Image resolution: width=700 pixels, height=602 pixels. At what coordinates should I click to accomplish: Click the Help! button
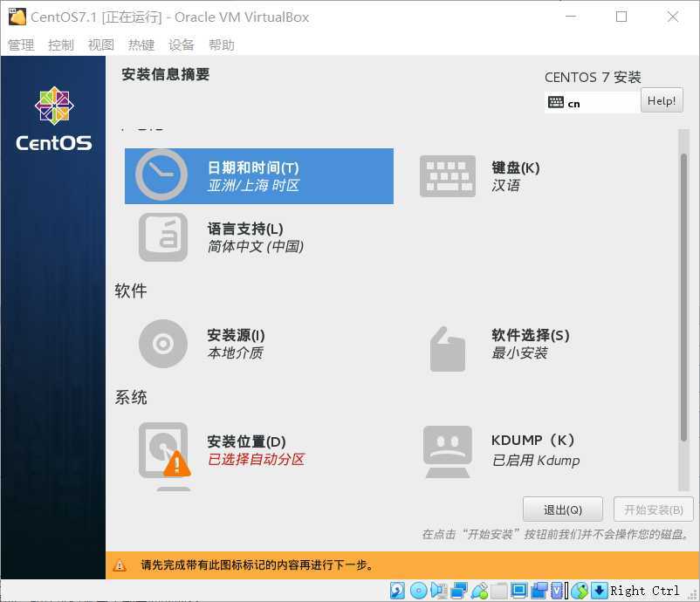(662, 100)
